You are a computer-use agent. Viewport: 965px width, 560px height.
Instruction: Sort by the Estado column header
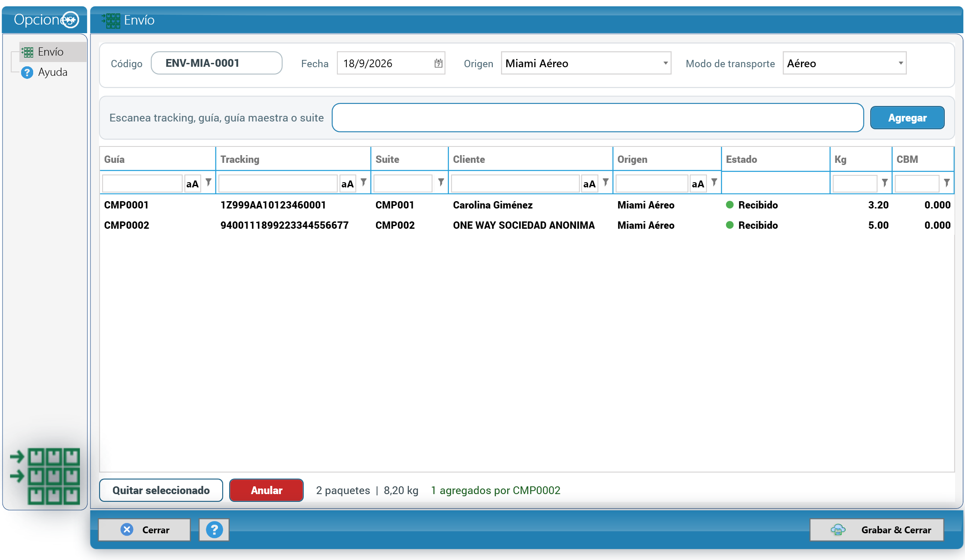tap(775, 159)
